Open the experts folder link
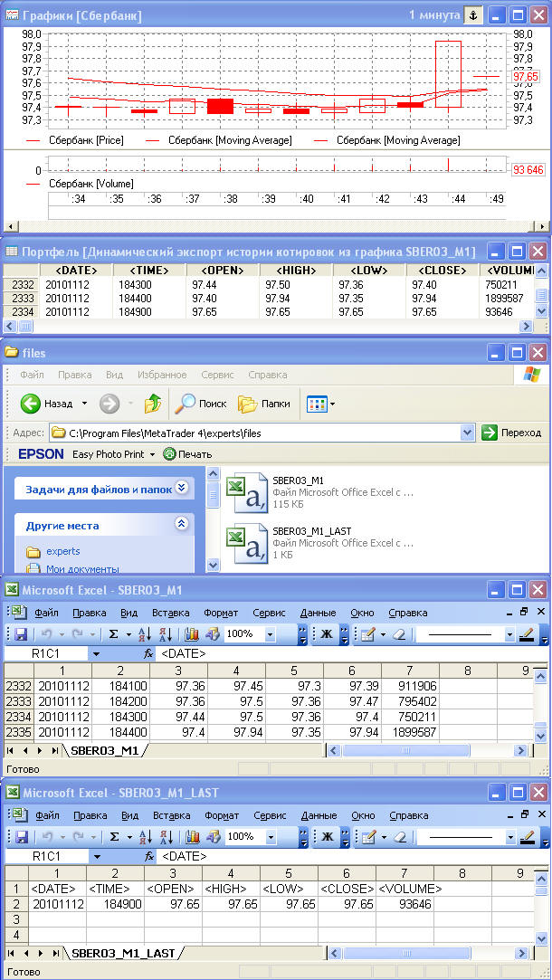Viewport: 552px width, 980px height. tap(62, 551)
